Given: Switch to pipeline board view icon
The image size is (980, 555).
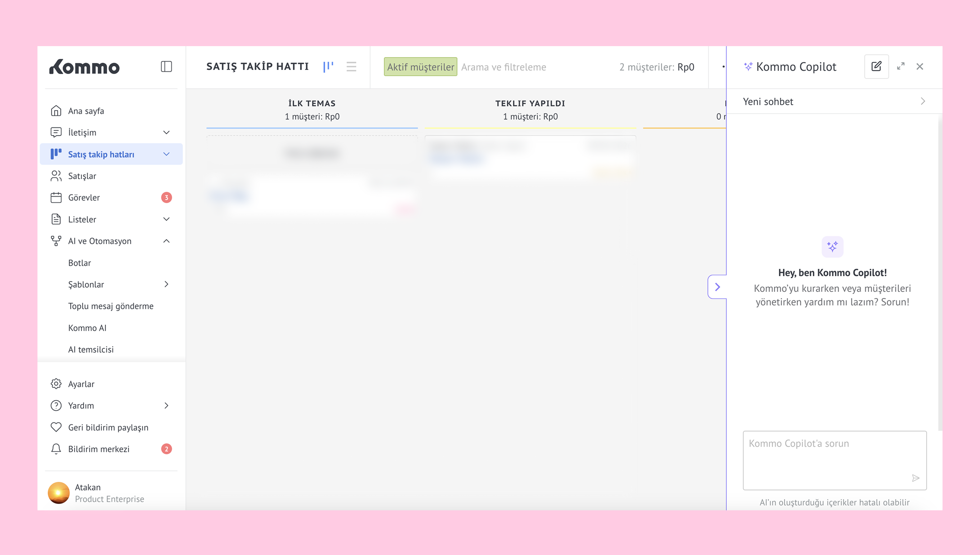Looking at the screenshot, I should click(328, 67).
